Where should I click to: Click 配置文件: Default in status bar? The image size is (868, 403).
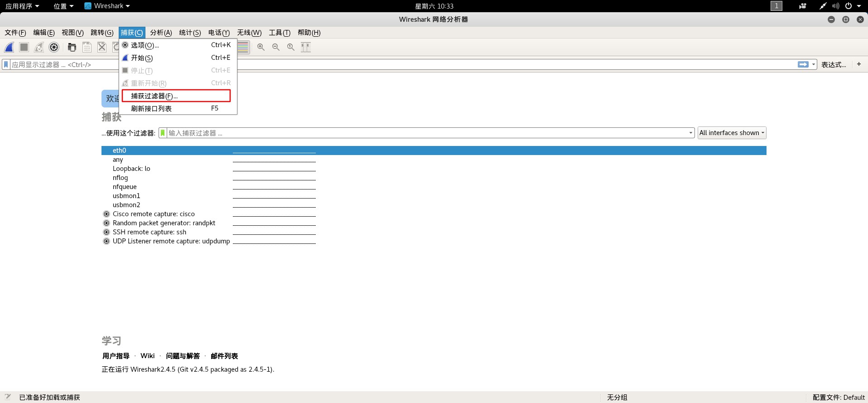click(x=839, y=397)
